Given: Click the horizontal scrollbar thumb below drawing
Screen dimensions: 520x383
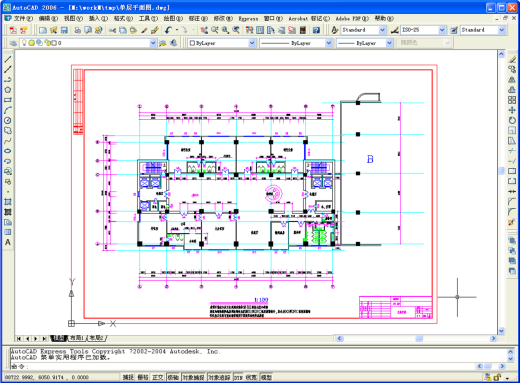Looking at the screenshot, I should (x=419, y=338).
